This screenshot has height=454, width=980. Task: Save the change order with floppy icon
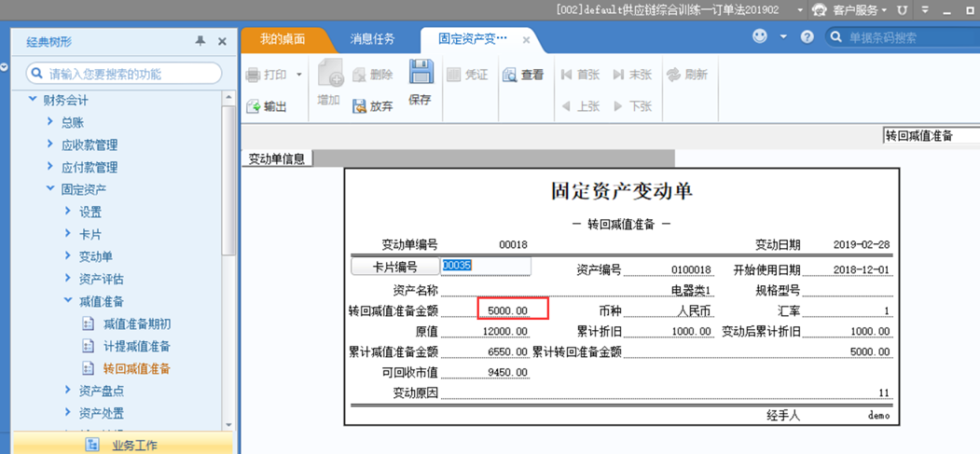(421, 71)
